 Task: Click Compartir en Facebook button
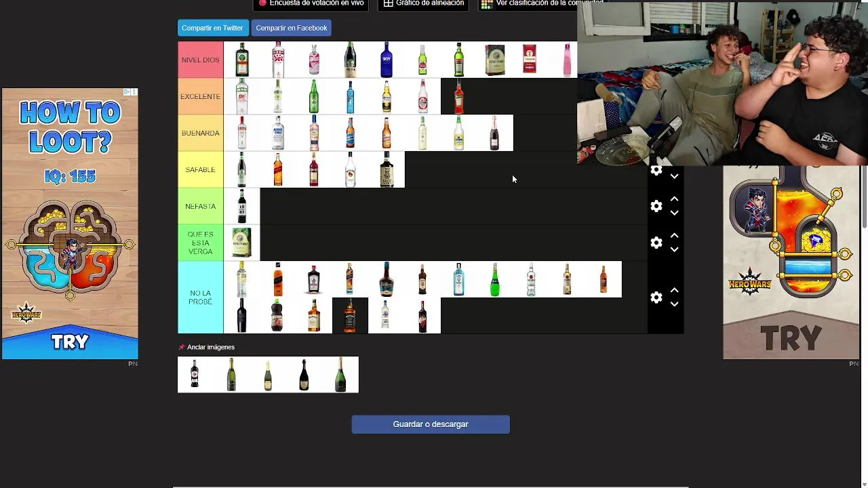[x=292, y=28]
